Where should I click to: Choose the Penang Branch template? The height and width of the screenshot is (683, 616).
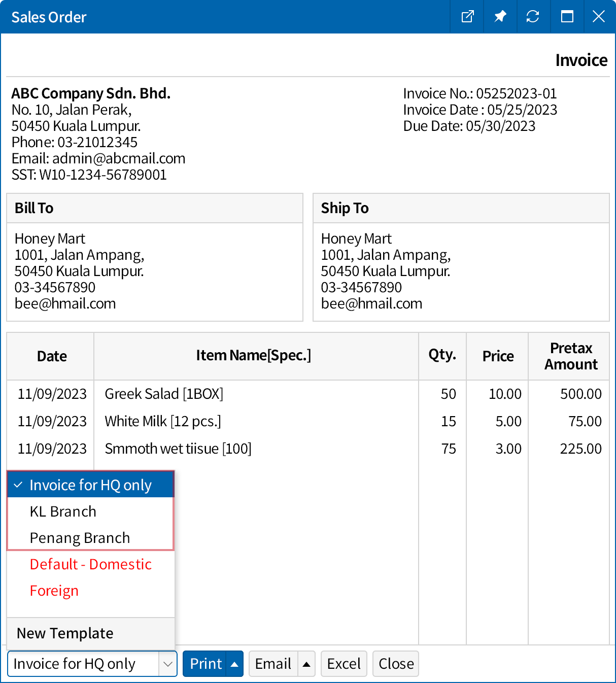[80, 538]
